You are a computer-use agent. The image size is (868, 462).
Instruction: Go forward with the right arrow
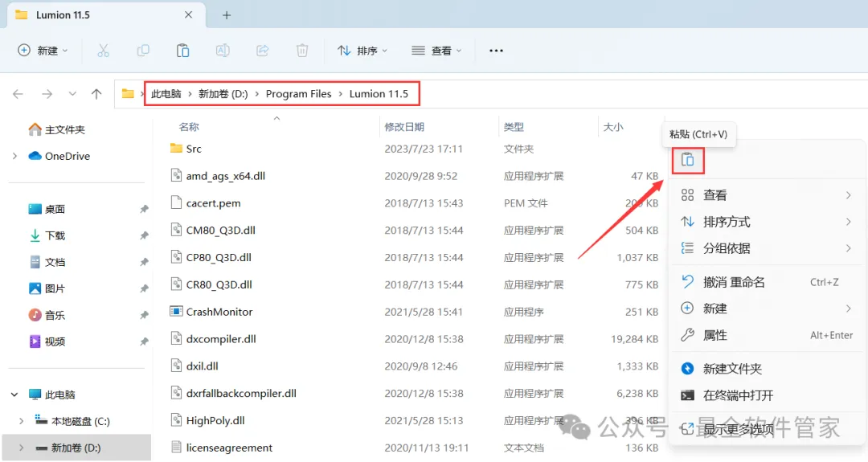(x=47, y=94)
